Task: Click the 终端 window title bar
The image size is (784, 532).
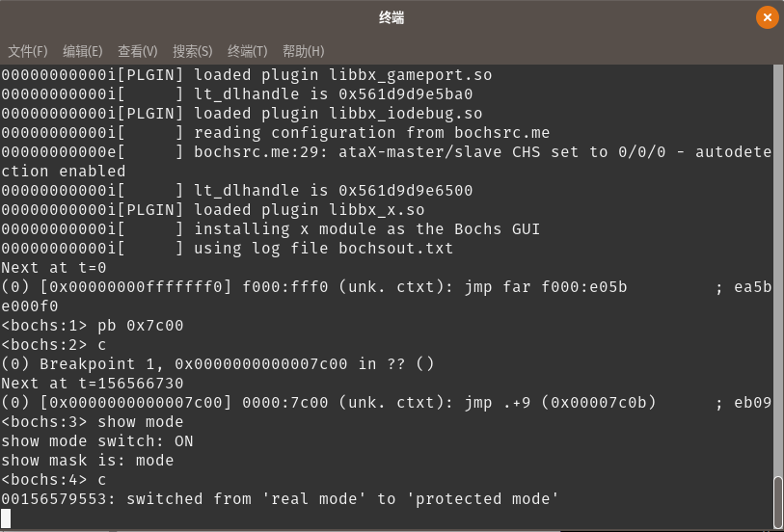Action: click(x=392, y=17)
